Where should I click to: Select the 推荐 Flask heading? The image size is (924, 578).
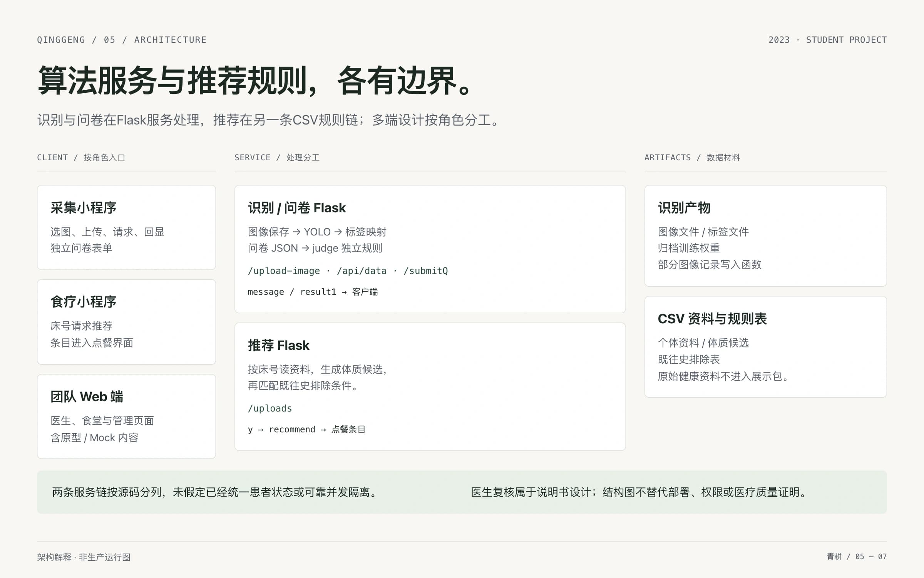pyautogui.click(x=278, y=345)
